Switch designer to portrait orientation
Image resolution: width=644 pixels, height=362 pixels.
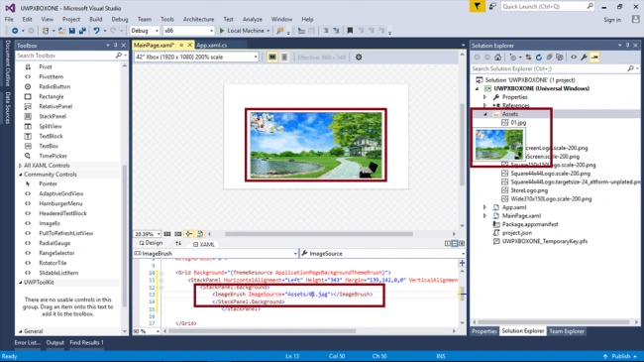284,58
